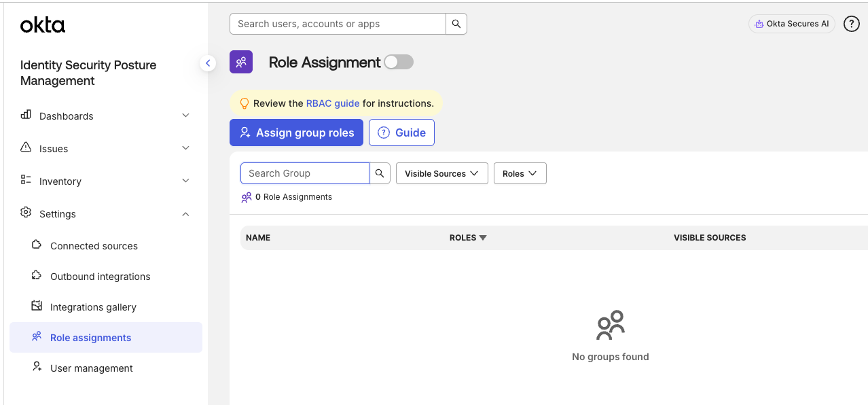This screenshot has width=868, height=405.
Task: Open the Roles filter dropdown
Action: (520, 173)
